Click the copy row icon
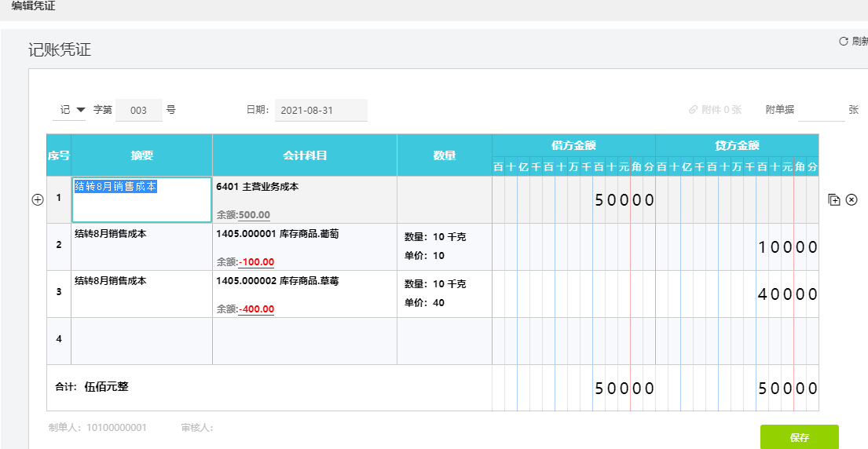868x449 pixels. (x=833, y=199)
